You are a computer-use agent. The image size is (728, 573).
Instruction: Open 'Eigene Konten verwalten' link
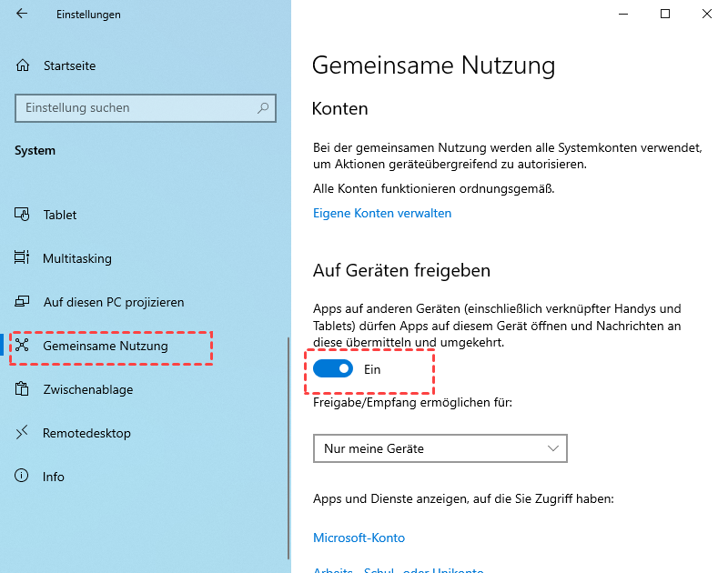click(x=382, y=213)
